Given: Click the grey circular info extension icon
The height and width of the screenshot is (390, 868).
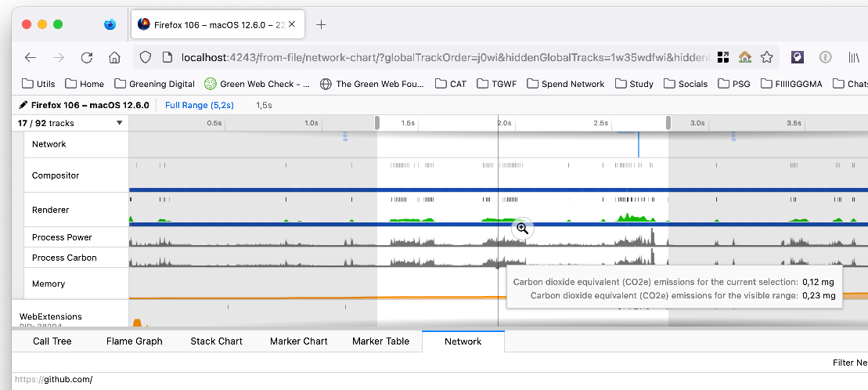Looking at the screenshot, I should [826, 57].
